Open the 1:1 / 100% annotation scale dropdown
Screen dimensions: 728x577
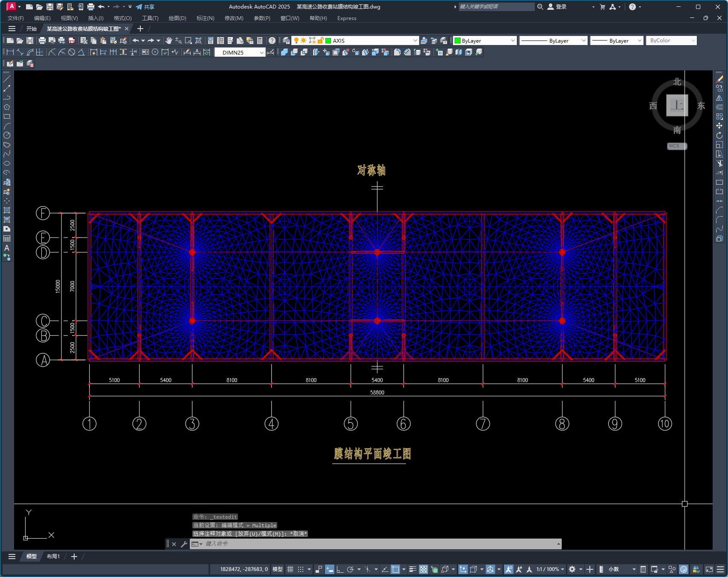551,569
